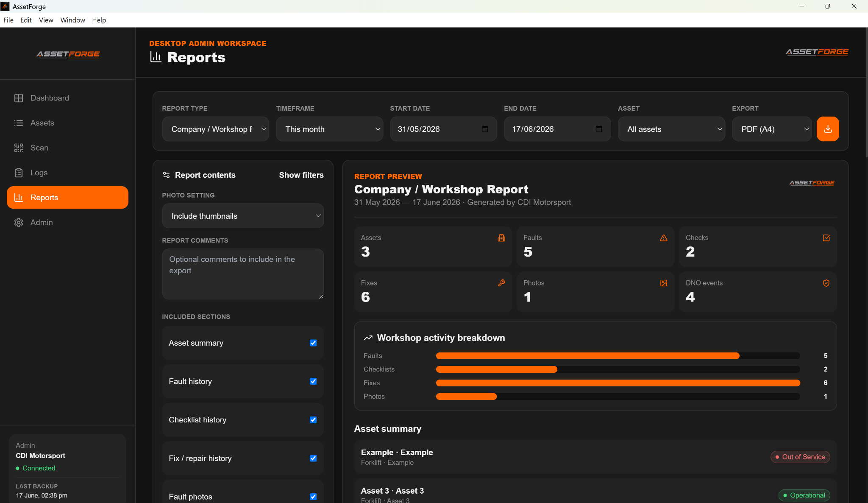
Task: Toggle the Asset summary checkbox
Action: coord(313,343)
